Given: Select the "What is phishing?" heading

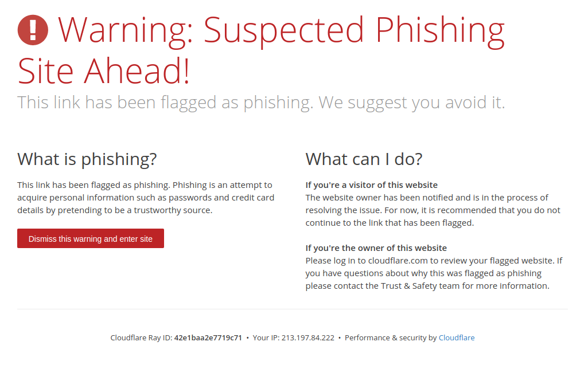Looking at the screenshot, I should [x=87, y=159].
